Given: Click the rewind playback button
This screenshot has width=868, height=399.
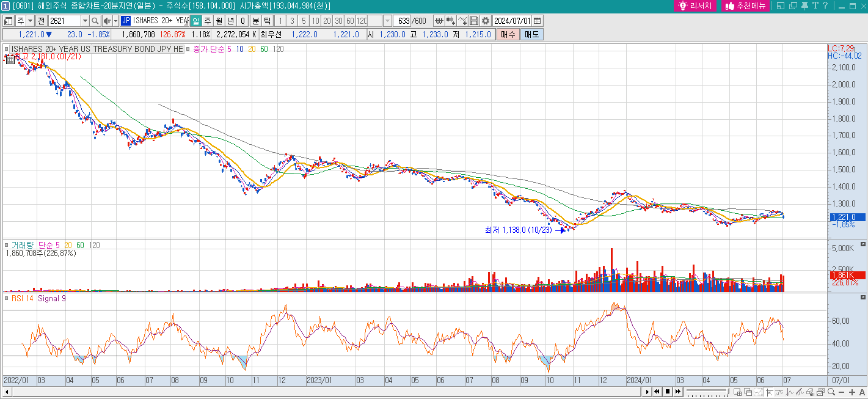Looking at the screenshot, I should pos(657,392).
